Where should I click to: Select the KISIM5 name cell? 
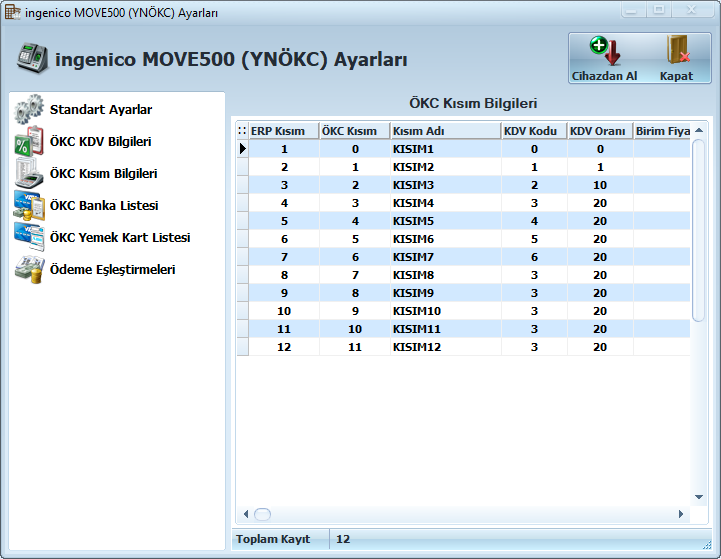click(x=446, y=221)
